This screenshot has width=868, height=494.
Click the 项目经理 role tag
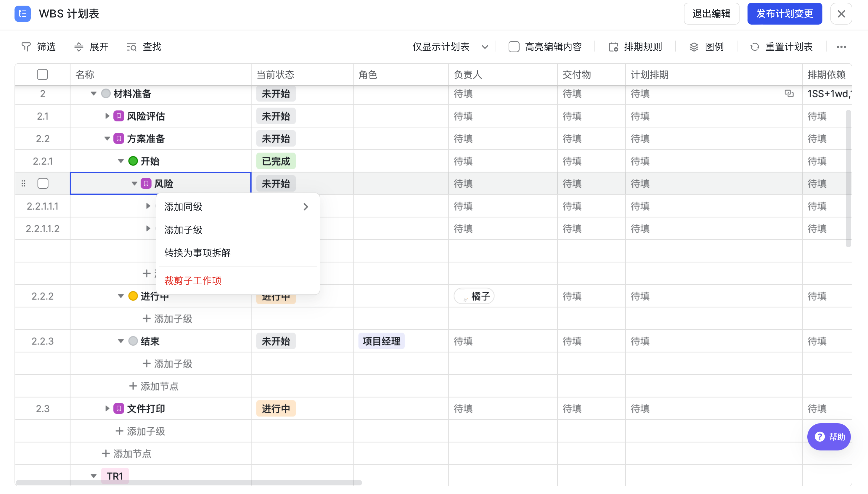coord(381,341)
